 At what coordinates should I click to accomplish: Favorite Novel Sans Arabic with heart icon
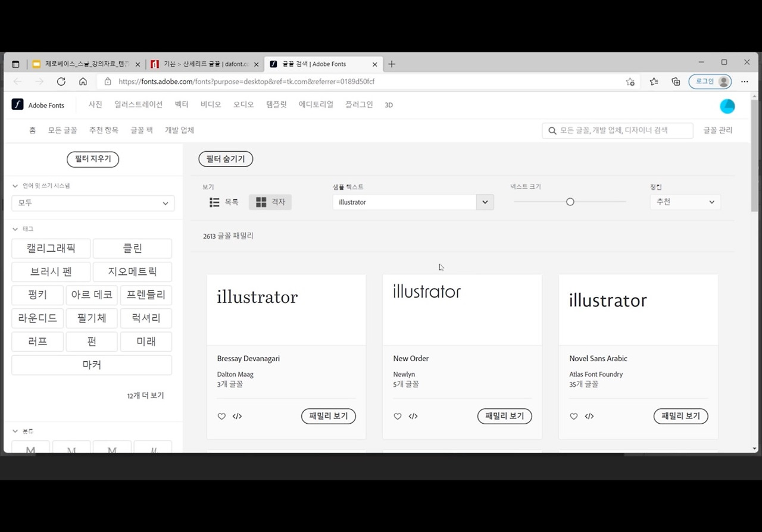[574, 417]
